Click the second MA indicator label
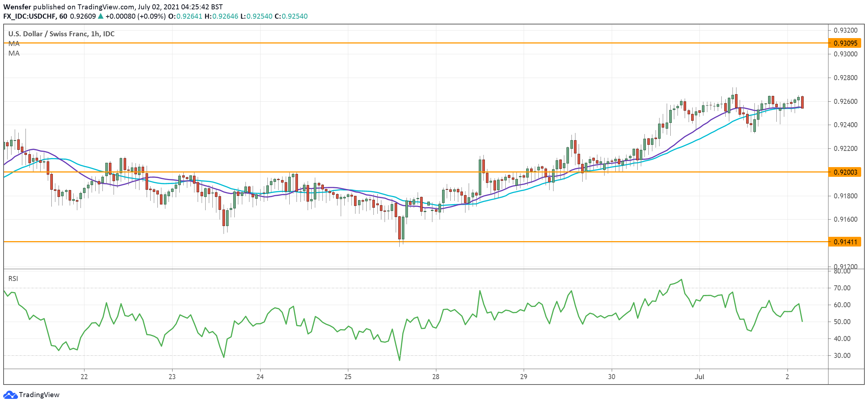This screenshot has height=405, width=868. pos(14,53)
